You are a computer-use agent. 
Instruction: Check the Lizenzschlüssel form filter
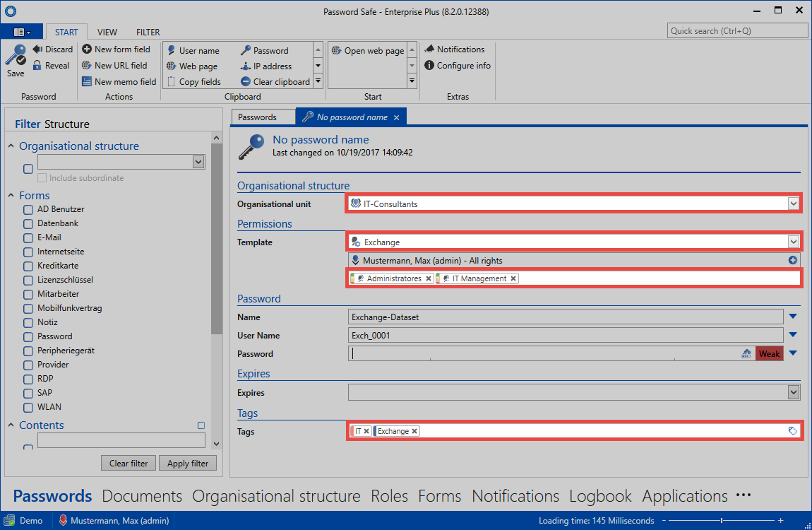(x=28, y=280)
